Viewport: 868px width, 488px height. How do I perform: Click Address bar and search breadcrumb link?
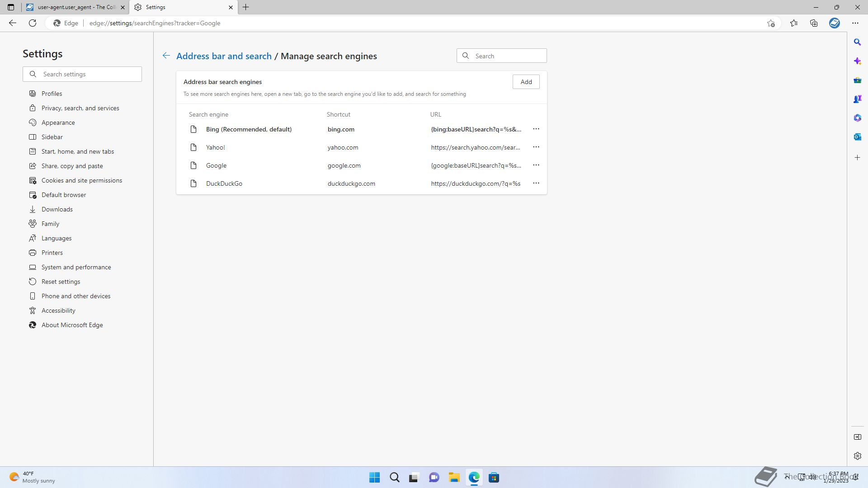coord(224,56)
